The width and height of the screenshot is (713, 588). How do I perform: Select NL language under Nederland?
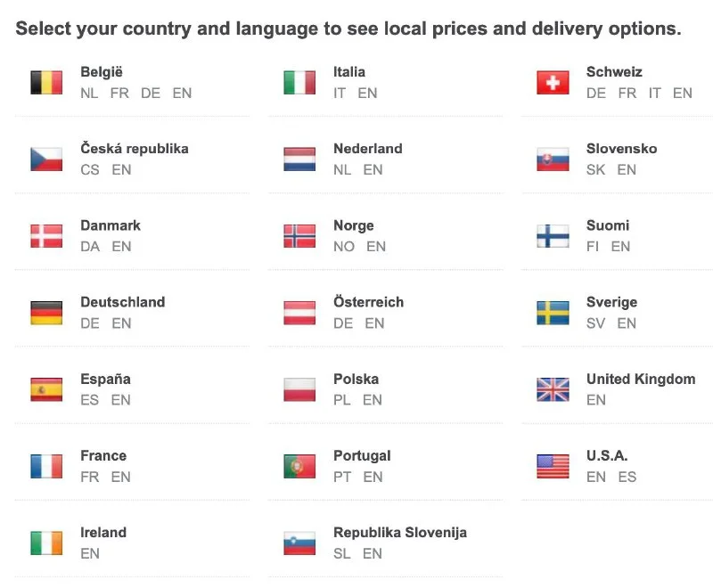[342, 169]
